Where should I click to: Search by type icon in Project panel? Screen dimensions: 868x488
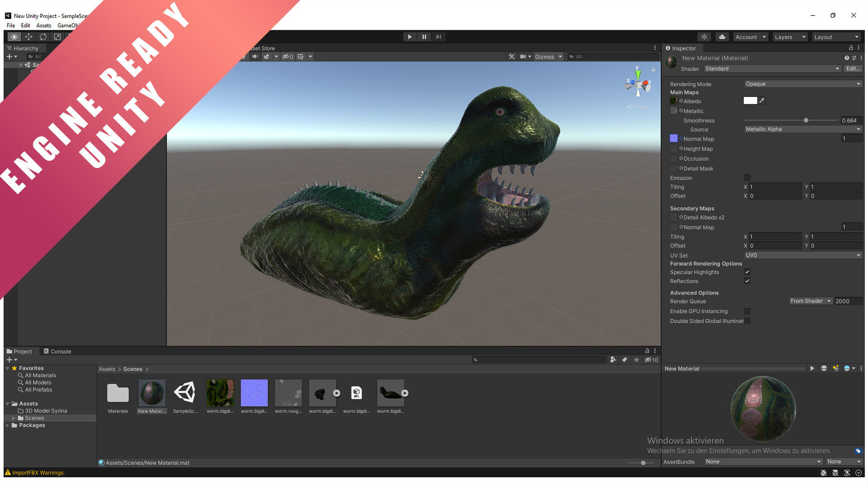[613, 360]
